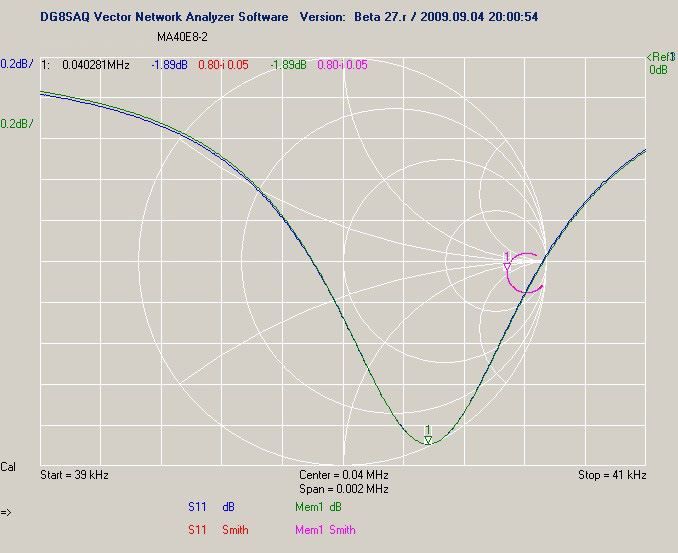
Task: Select the S11 dB trace label
Action: tap(211, 507)
